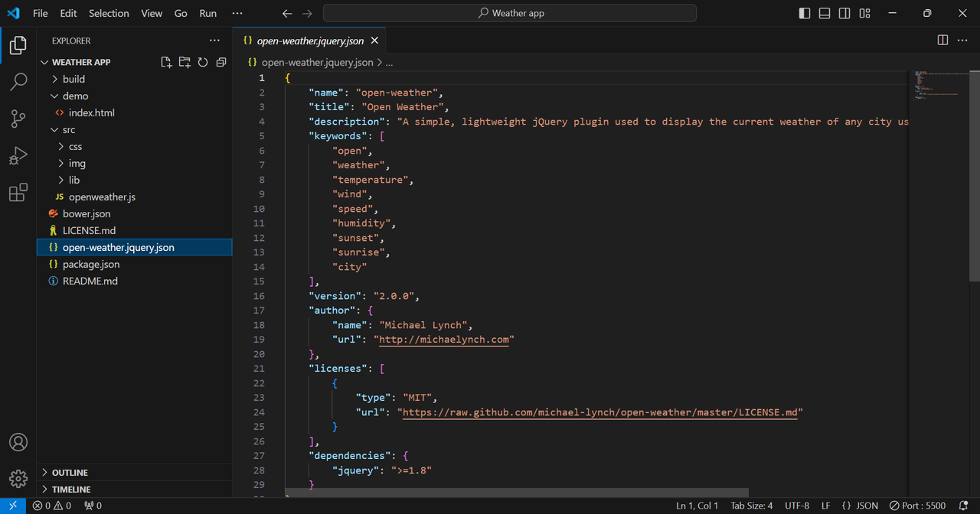980x514 pixels.
Task: Click the UTF-8 encoding selector
Action: pos(797,506)
